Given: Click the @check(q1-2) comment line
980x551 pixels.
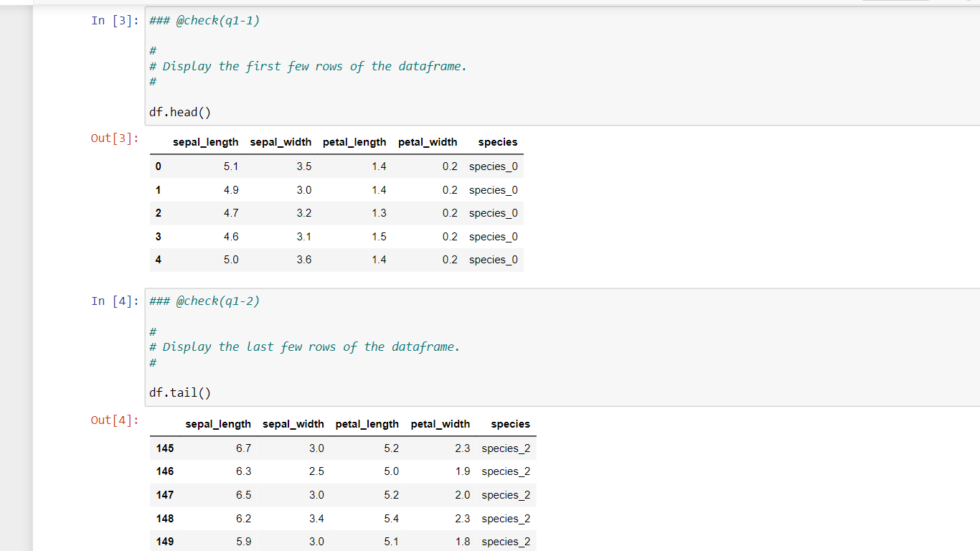Looking at the screenshot, I should [x=203, y=301].
